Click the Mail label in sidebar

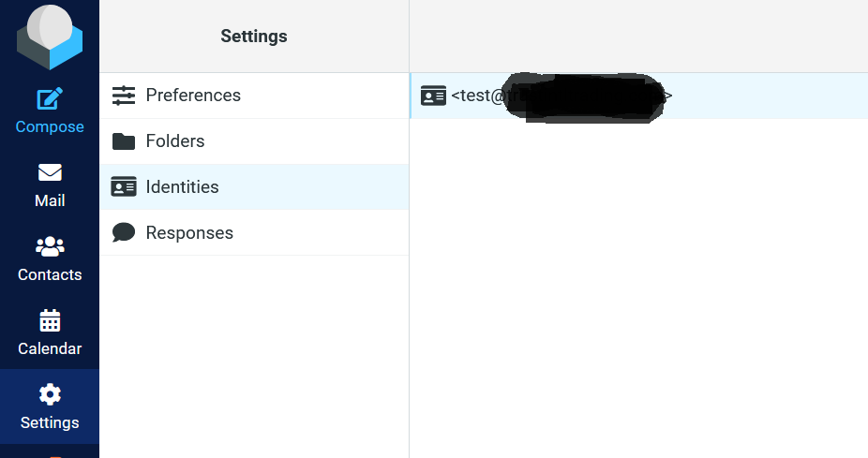pos(50,200)
